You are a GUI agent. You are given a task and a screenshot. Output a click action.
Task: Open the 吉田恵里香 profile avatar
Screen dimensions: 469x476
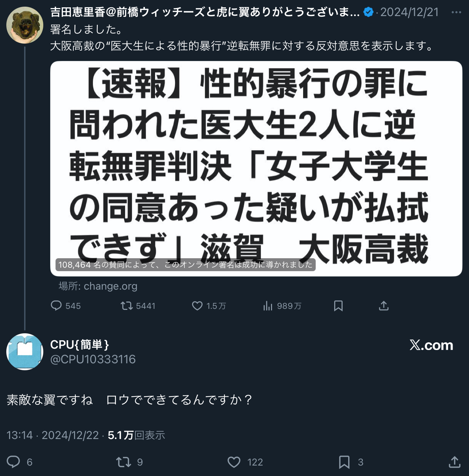(x=25, y=25)
